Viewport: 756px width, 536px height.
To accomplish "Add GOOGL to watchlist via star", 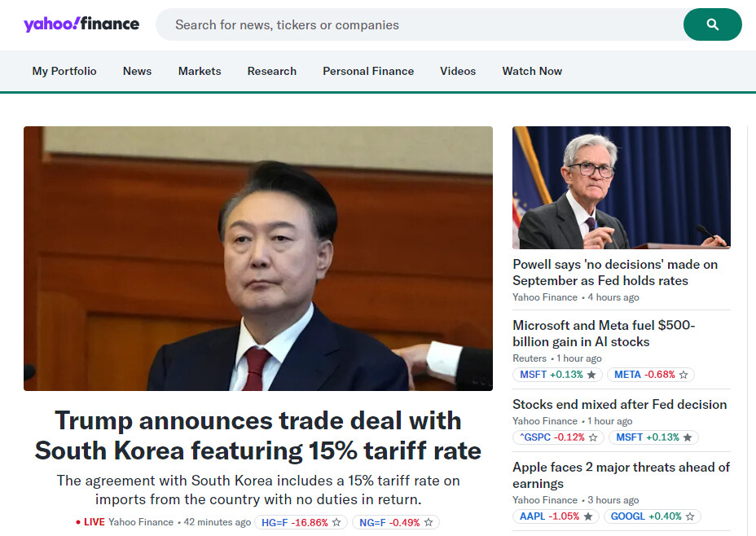I will pos(690,516).
